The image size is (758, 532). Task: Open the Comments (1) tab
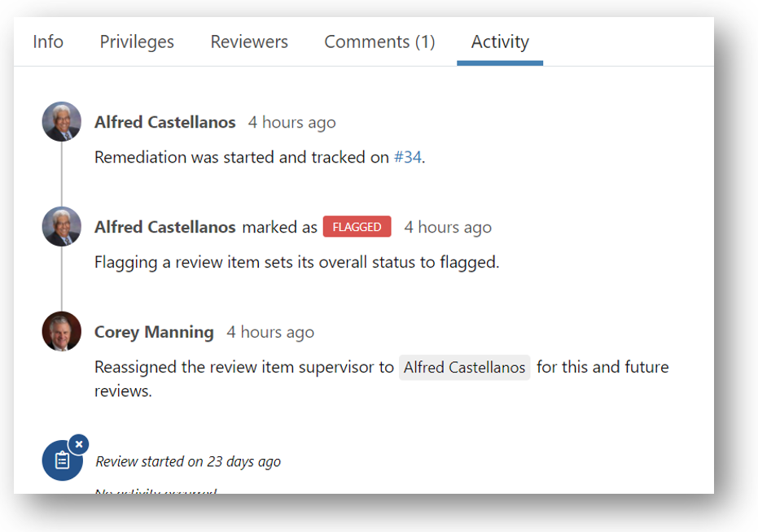(x=379, y=41)
